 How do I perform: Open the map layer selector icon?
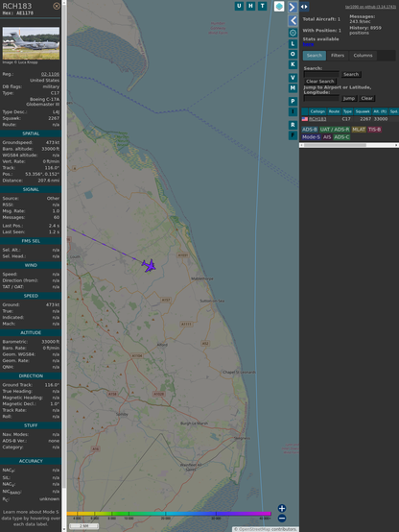(279, 7)
